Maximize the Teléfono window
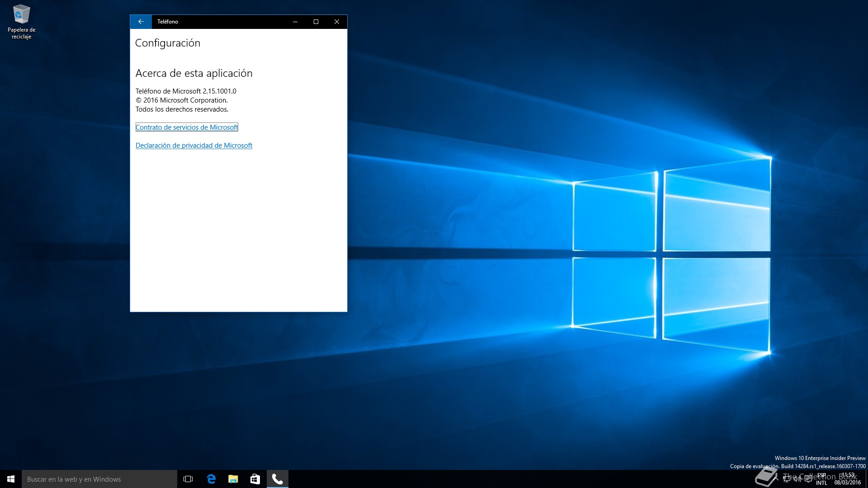Viewport: 868px width, 488px height. coord(316,22)
